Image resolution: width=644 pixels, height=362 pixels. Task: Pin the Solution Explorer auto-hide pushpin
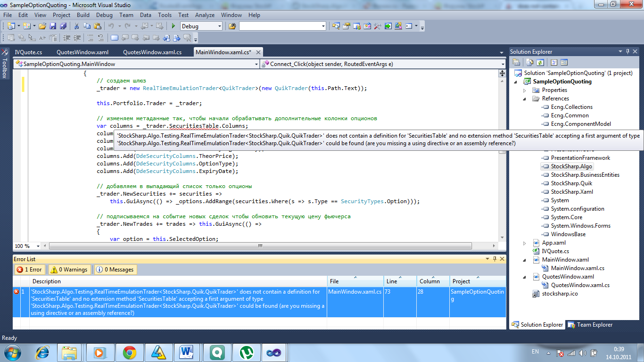(628, 51)
